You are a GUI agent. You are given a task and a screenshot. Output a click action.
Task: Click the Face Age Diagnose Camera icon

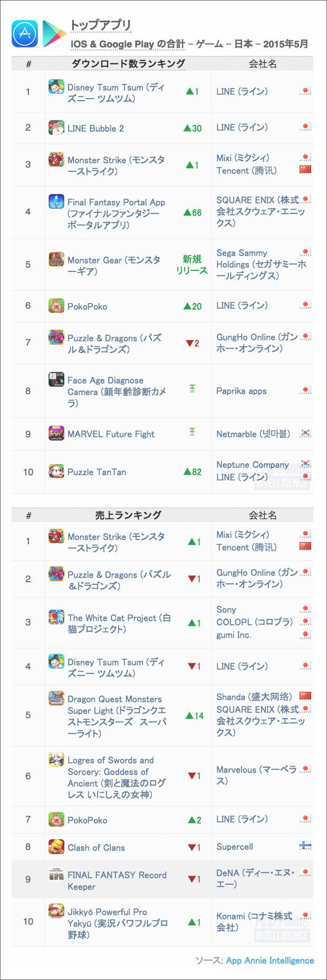56,380
